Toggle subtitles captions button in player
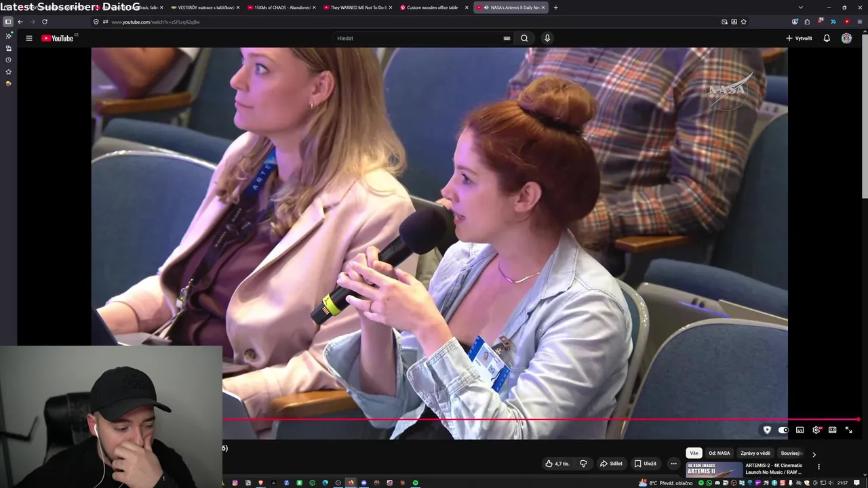The image size is (868, 488). [800, 430]
